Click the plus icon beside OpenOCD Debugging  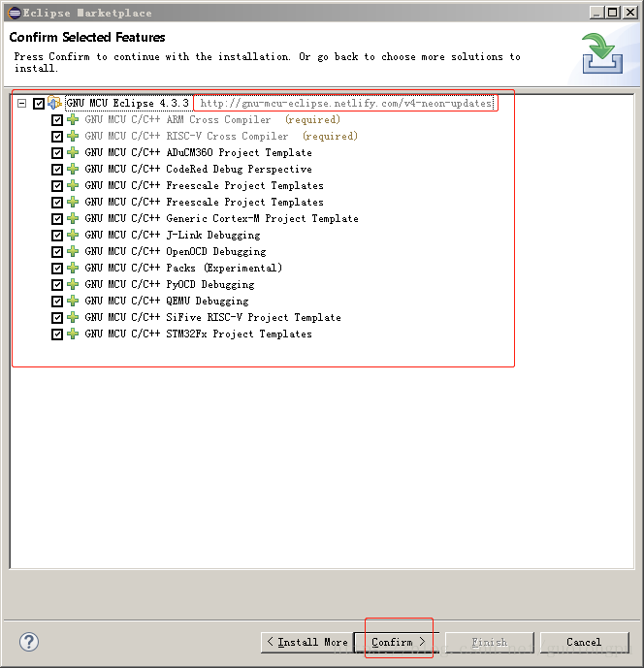click(73, 251)
